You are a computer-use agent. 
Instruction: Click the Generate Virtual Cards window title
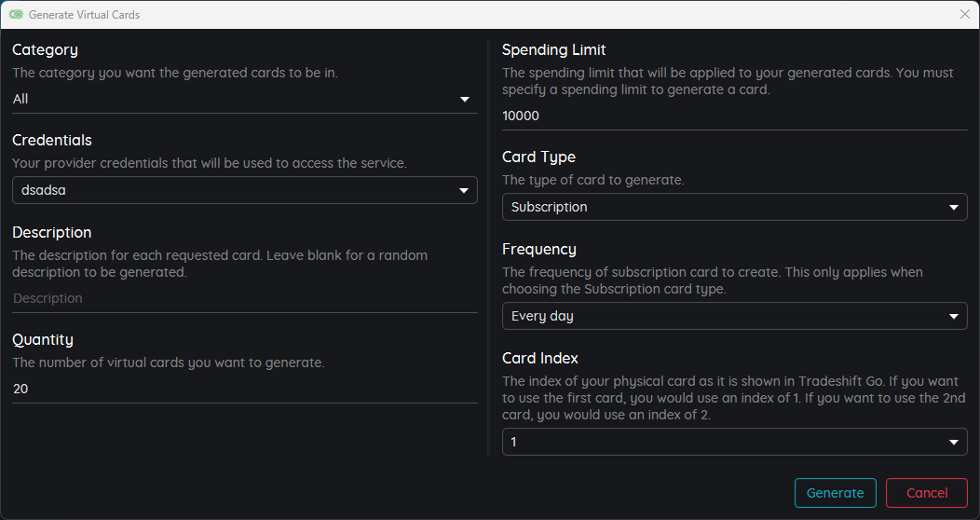(85, 14)
